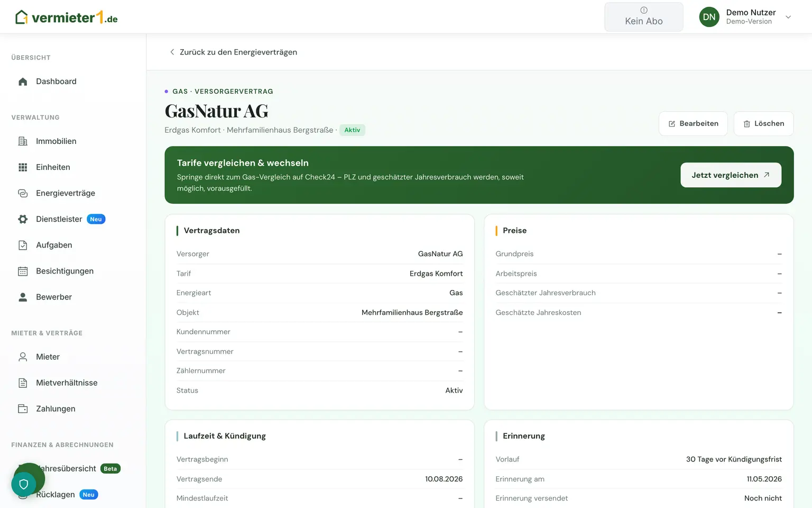Delete contract with Löschen button
Image resolution: width=812 pixels, height=508 pixels.
click(763, 124)
